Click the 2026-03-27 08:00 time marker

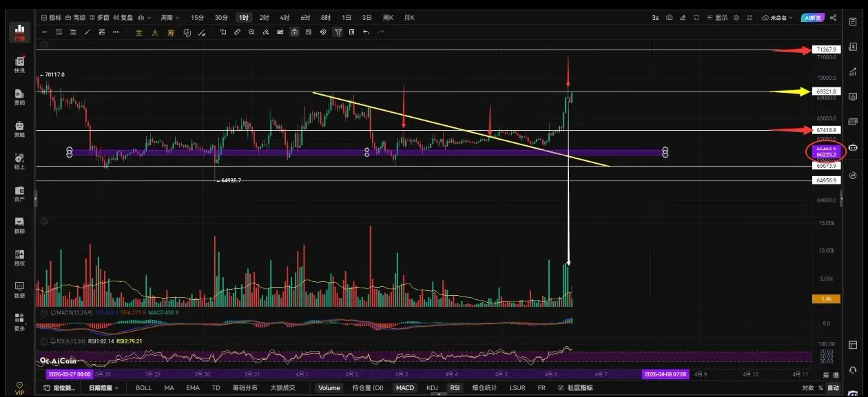(x=69, y=374)
